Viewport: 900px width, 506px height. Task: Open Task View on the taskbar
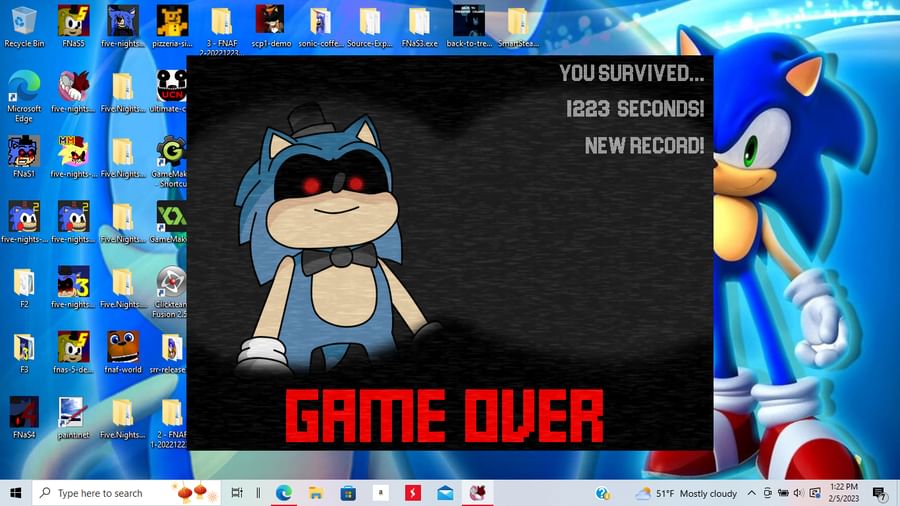pyautogui.click(x=236, y=493)
